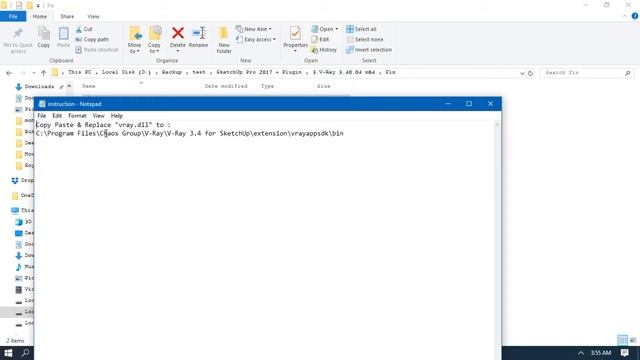Click the Explorer help question icon
Image resolution: width=640 pixels, height=360 pixels.
[x=635, y=16]
